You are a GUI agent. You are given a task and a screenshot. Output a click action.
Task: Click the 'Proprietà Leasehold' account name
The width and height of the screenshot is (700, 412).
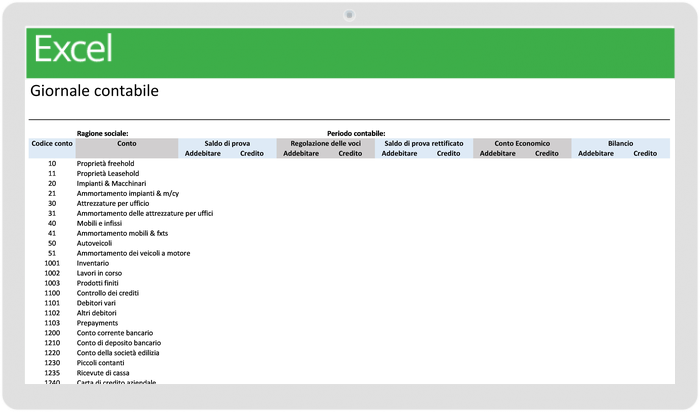[108, 173]
